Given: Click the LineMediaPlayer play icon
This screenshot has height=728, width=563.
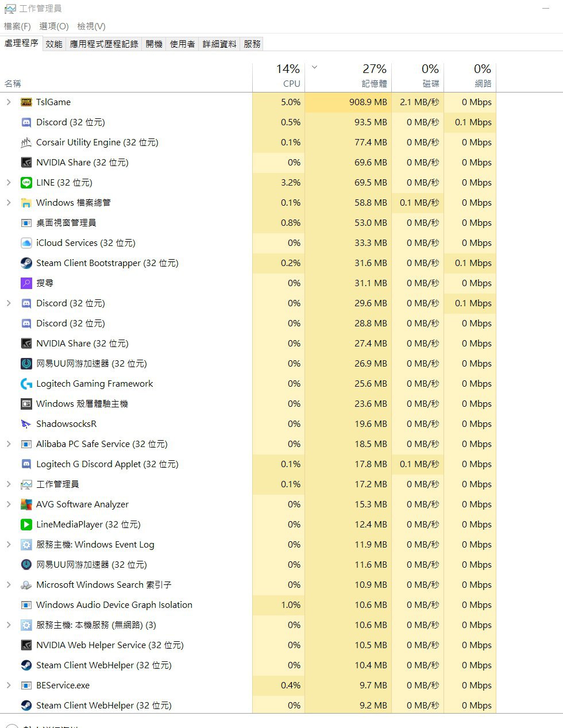Looking at the screenshot, I should pos(26,525).
